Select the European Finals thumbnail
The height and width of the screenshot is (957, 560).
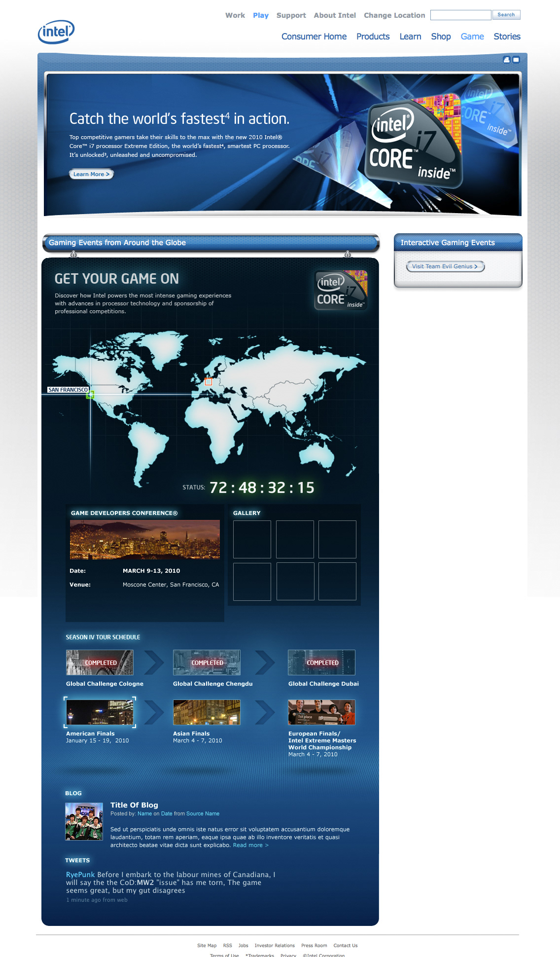tap(321, 712)
